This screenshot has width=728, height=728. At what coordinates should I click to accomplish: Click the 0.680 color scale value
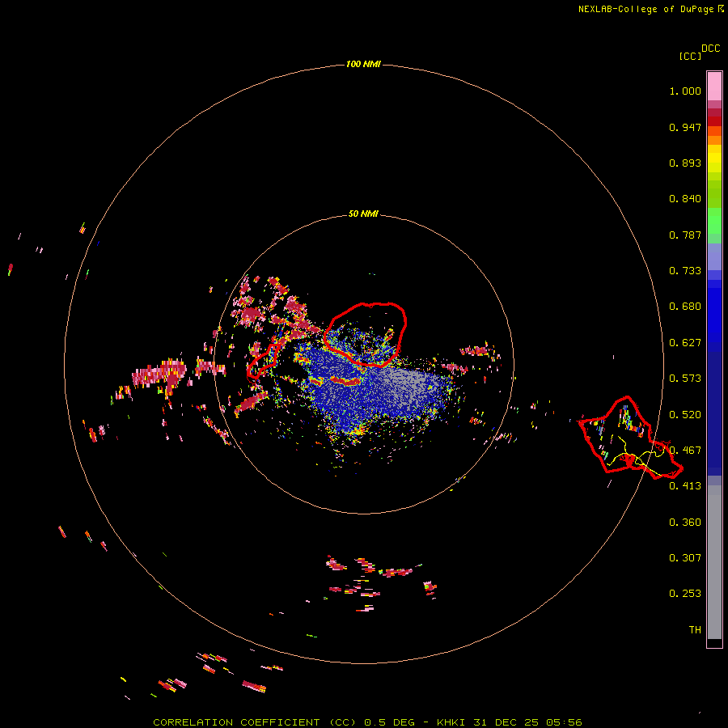tap(685, 307)
